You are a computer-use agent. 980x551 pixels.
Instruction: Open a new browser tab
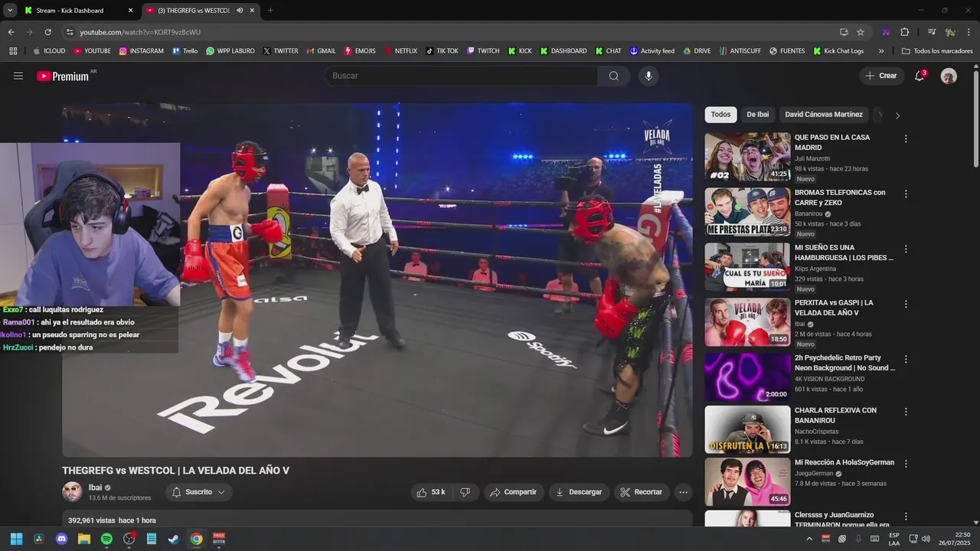[270, 11]
